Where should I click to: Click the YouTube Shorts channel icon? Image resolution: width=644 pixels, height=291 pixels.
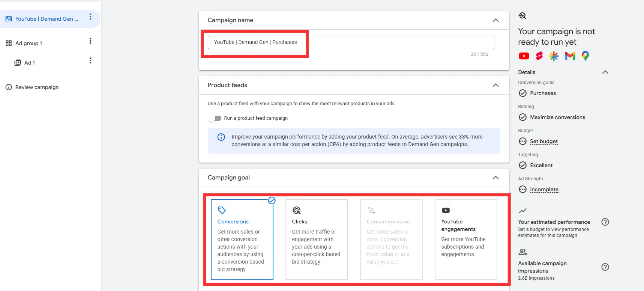539,56
